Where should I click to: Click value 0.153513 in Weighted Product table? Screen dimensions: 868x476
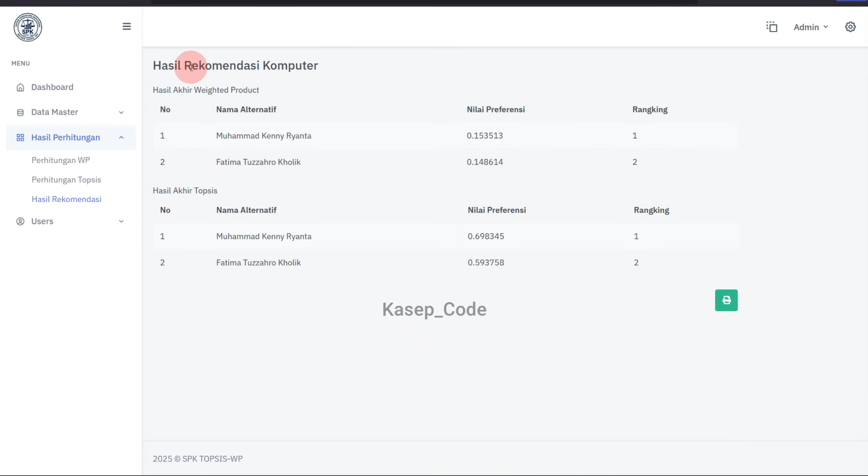coord(485,136)
